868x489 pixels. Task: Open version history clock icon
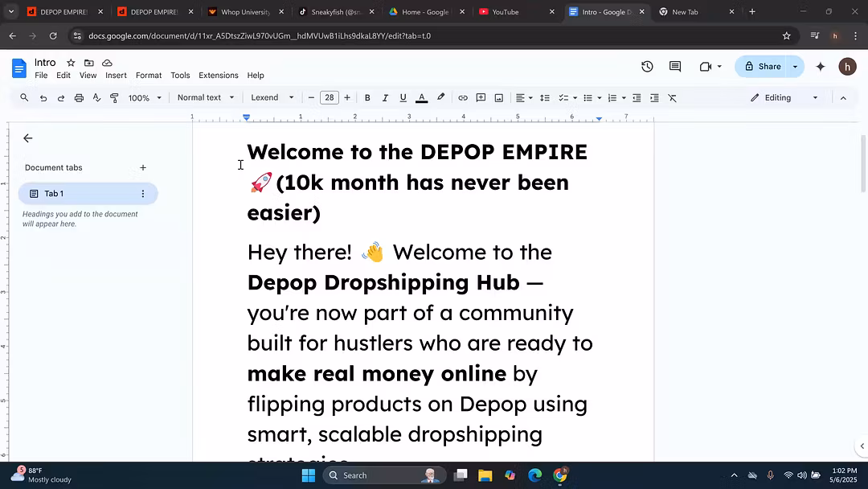pyautogui.click(x=647, y=67)
